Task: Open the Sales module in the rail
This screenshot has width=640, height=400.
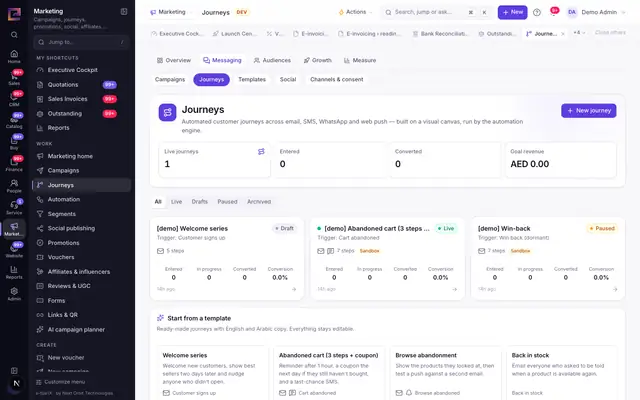Action: tap(14, 78)
